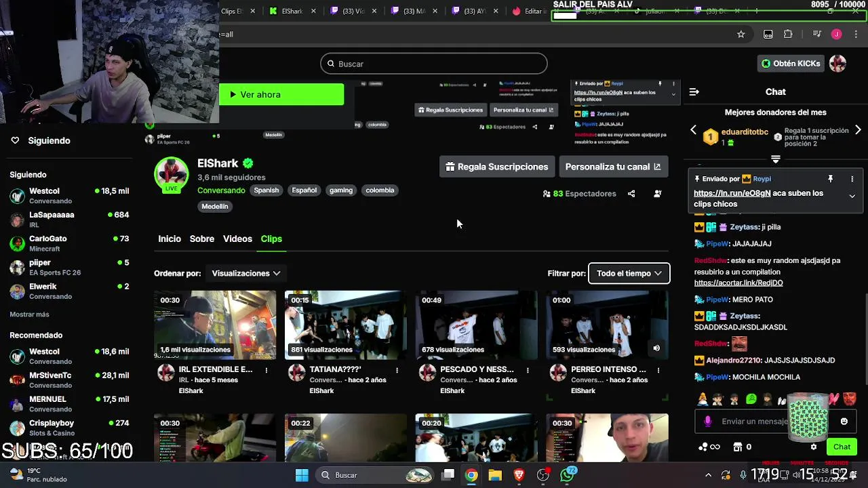Viewport: 868px width, 488px height.
Task: Open File Explorer from the taskbar
Action: click(x=495, y=475)
